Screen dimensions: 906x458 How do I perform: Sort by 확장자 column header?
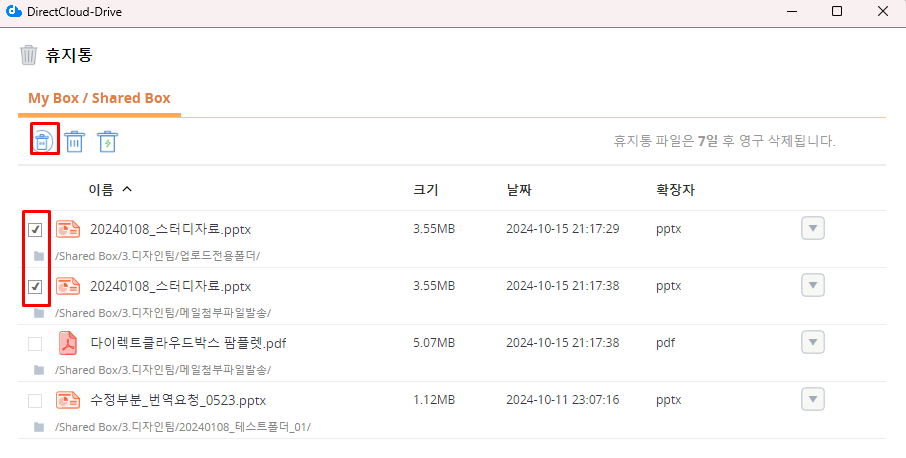click(675, 190)
